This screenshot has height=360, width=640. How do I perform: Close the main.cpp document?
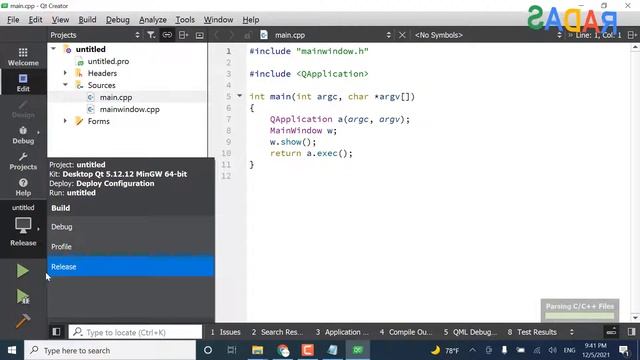(402, 35)
